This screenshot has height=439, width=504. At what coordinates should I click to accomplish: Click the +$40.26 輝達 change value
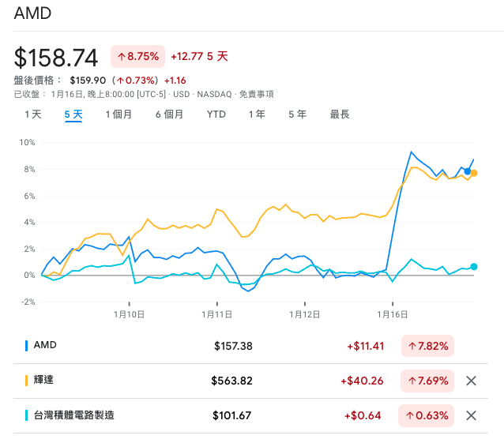(363, 381)
